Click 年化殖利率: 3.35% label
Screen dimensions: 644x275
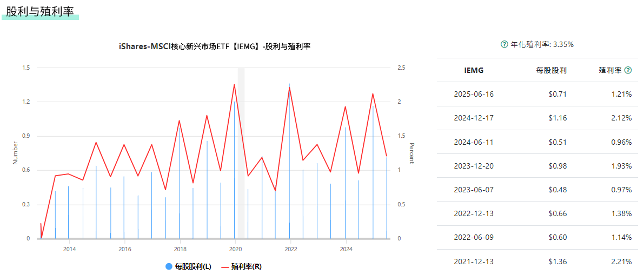tap(542, 44)
